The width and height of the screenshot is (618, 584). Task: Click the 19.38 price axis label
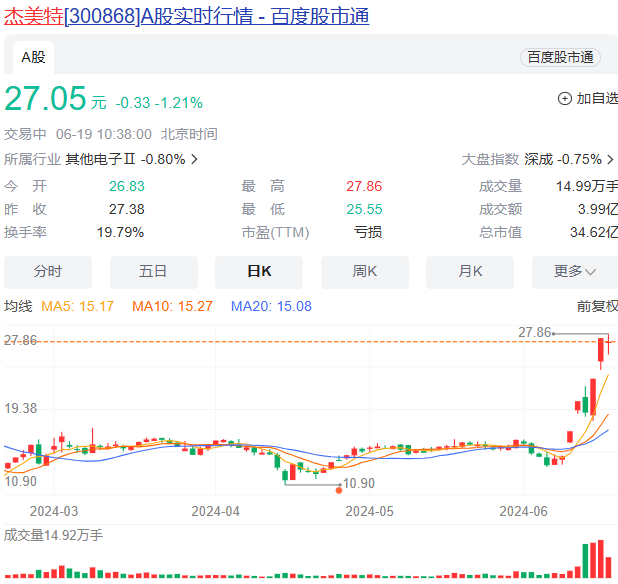(x=20, y=408)
